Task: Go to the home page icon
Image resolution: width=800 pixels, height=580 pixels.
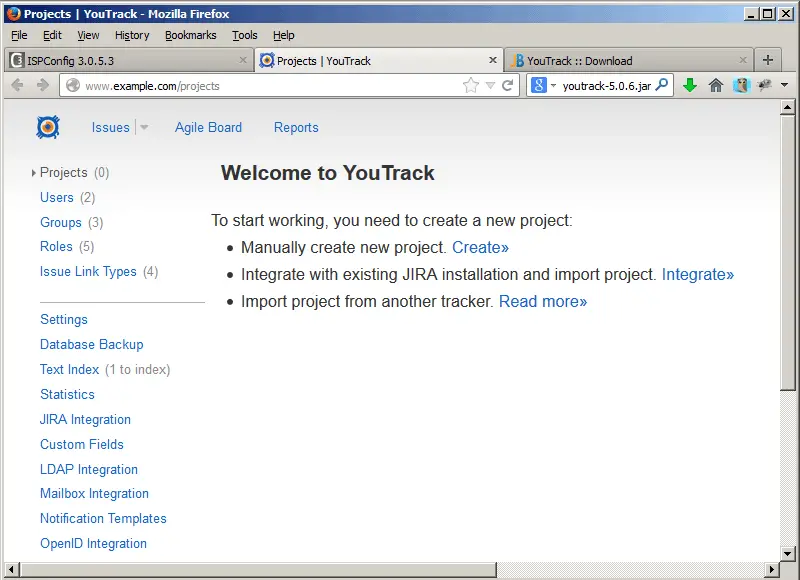Action: click(x=716, y=85)
